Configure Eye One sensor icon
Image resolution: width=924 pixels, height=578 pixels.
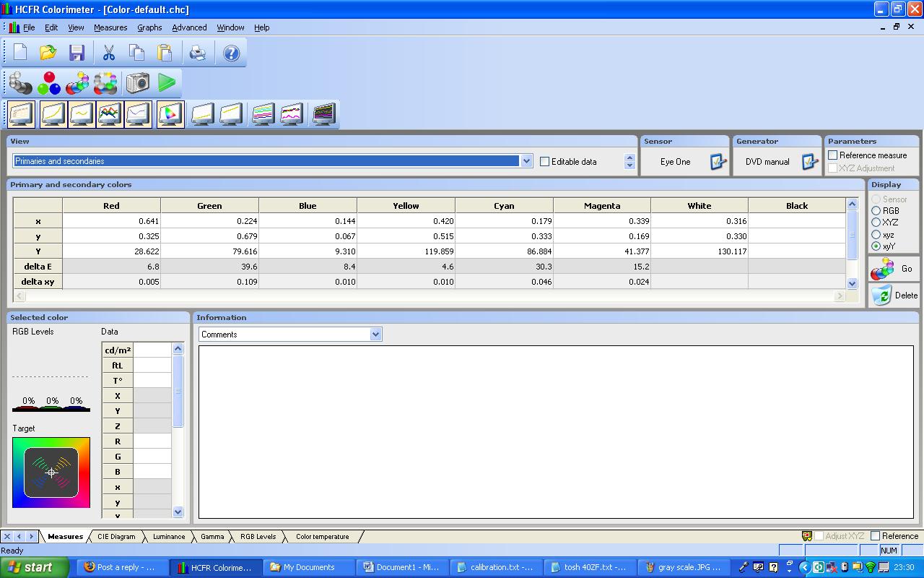coord(718,162)
